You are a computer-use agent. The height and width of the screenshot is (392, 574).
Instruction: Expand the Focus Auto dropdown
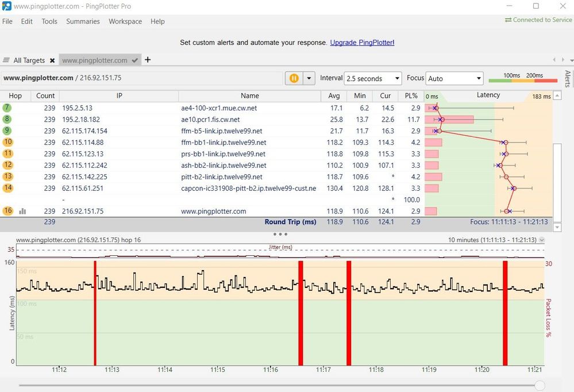454,79
